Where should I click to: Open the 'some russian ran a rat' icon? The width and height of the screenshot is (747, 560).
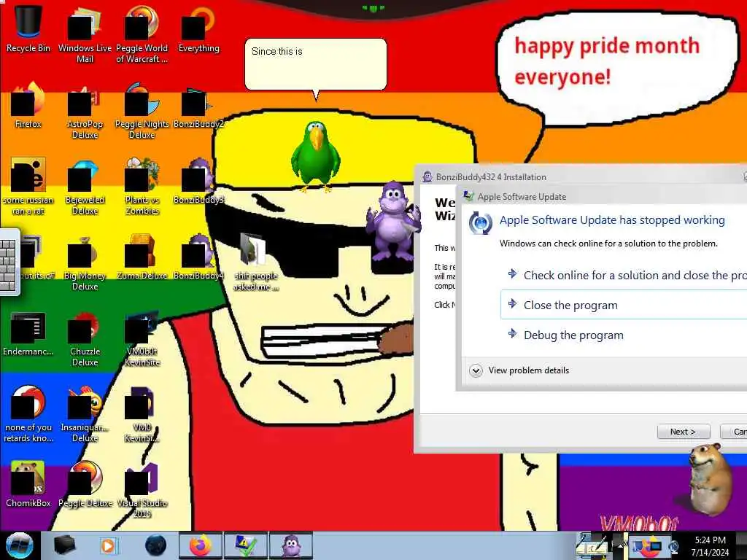pyautogui.click(x=28, y=186)
